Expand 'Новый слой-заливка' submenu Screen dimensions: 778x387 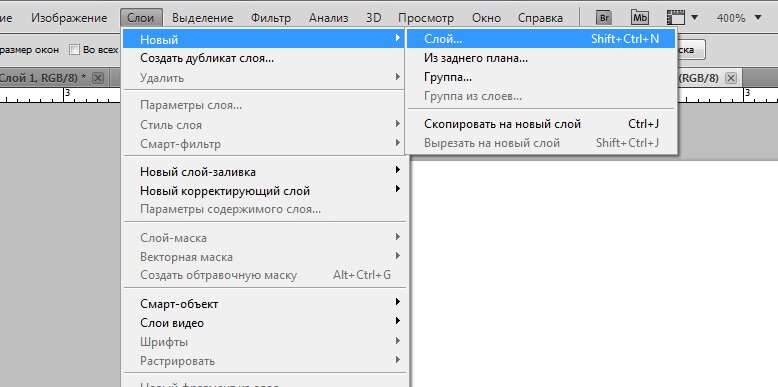pos(264,172)
